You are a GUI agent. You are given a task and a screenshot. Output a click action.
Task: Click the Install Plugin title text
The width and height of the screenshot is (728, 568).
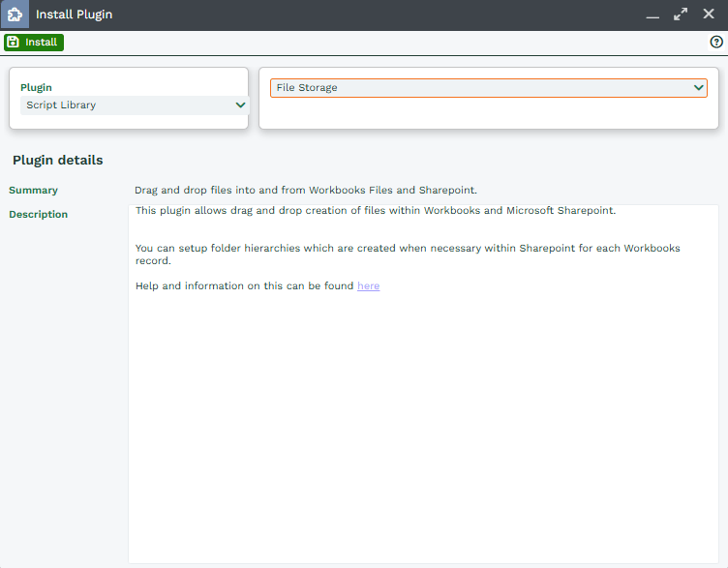74,15
